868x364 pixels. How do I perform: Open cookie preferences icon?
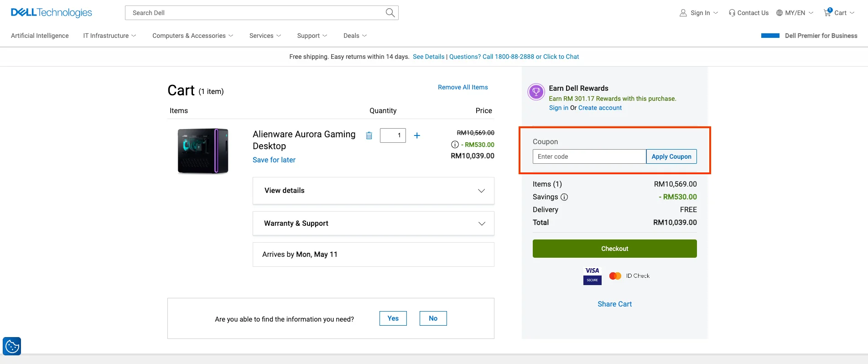point(12,346)
